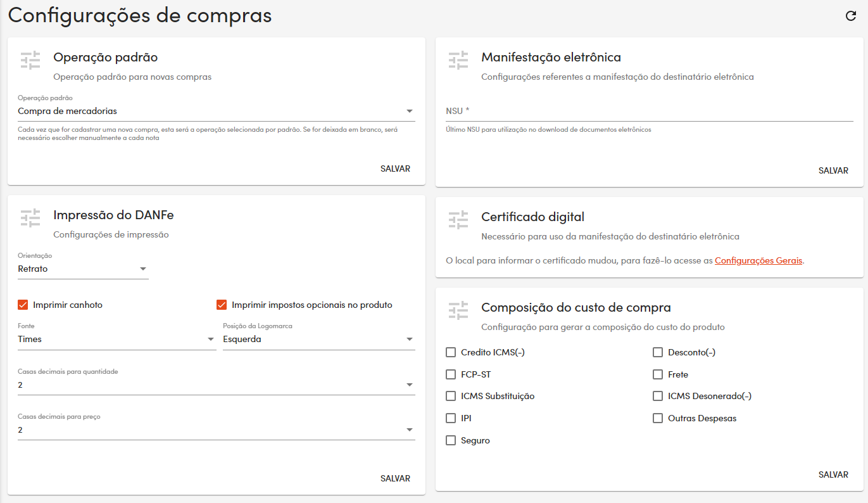868x503 pixels.
Task: Click the NSU input field
Action: [650, 111]
